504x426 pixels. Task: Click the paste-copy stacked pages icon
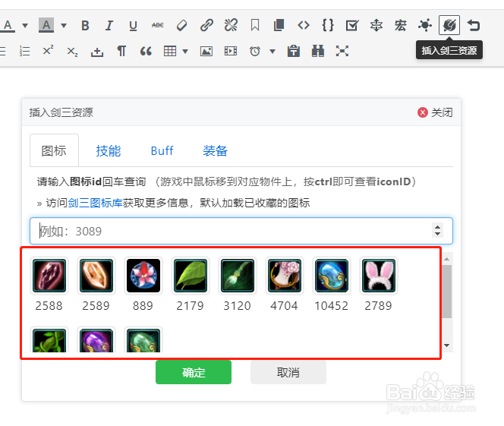(x=279, y=25)
